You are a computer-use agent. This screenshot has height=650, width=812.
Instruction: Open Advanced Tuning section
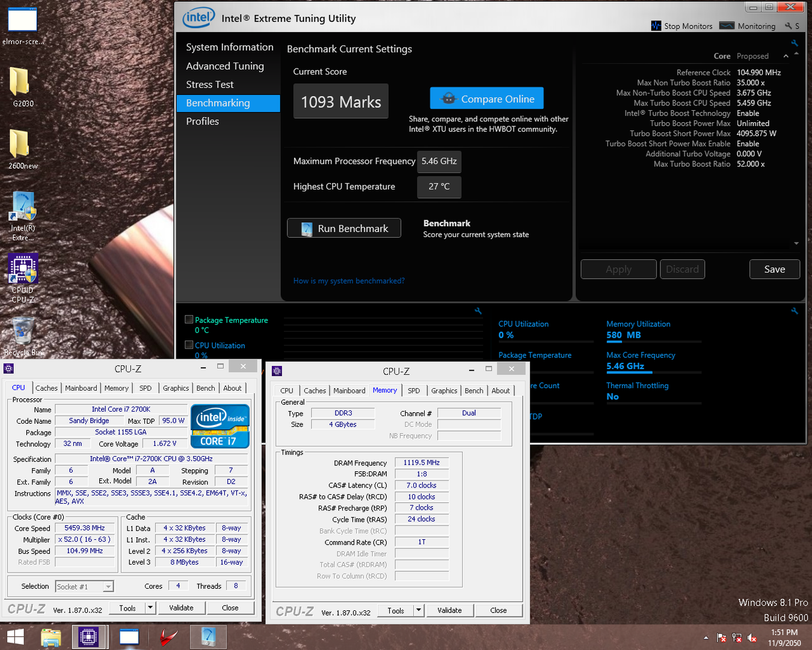(225, 66)
